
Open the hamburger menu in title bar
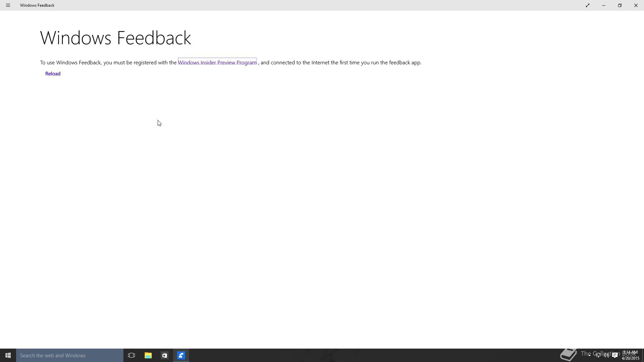click(8, 5)
